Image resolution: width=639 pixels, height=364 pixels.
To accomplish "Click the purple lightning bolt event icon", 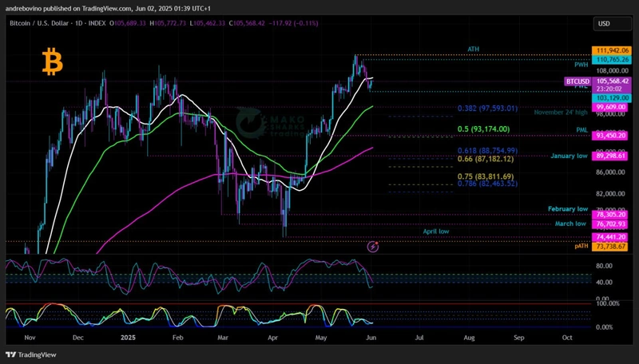I will [x=373, y=247].
